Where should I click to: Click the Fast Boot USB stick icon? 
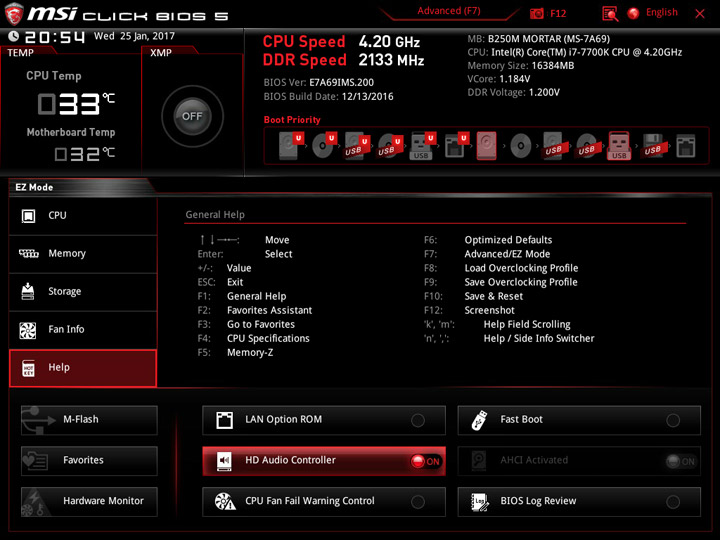point(479,420)
